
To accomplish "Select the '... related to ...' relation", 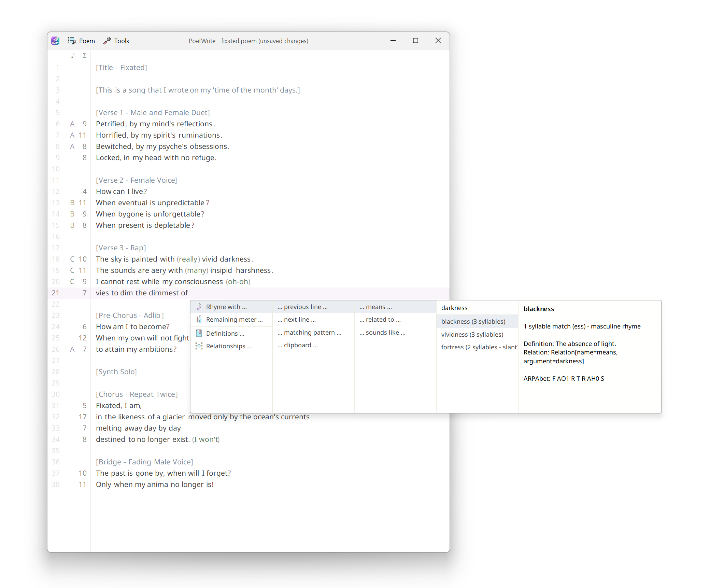I will pyautogui.click(x=395, y=320).
